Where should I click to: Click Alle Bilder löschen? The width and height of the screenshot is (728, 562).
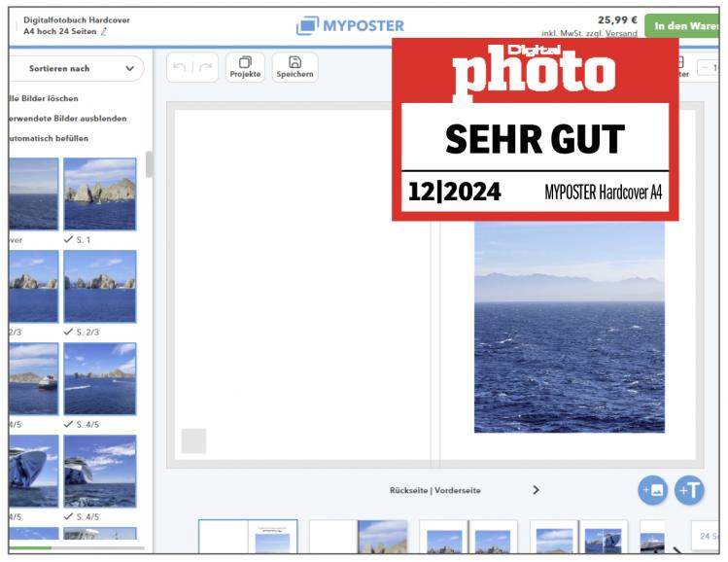[43, 98]
